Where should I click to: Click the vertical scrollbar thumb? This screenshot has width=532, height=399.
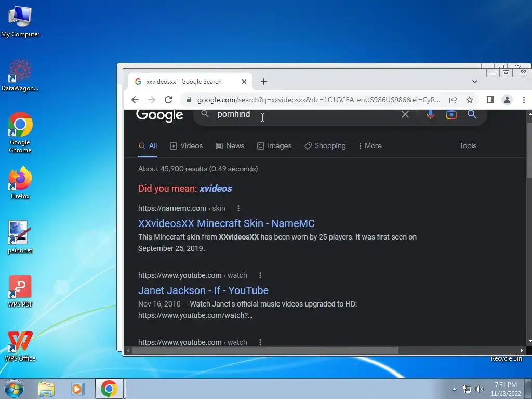pyautogui.click(x=529, y=150)
